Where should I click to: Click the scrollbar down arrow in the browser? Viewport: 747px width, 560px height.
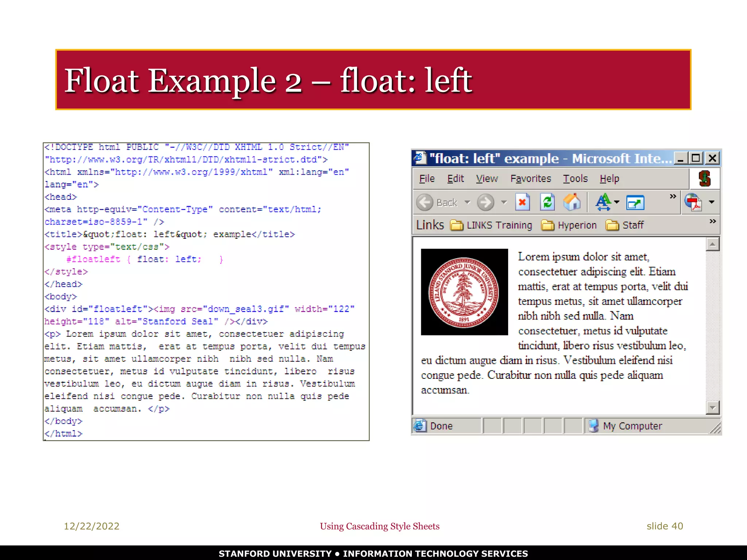(x=712, y=407)
